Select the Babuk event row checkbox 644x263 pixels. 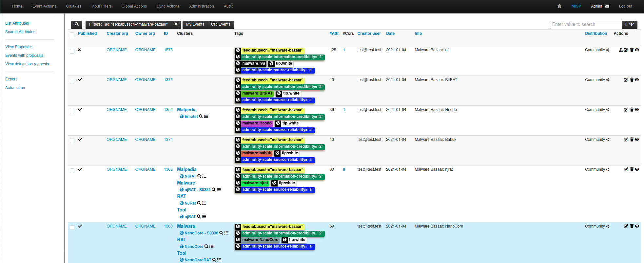click(x=72, y=141)
